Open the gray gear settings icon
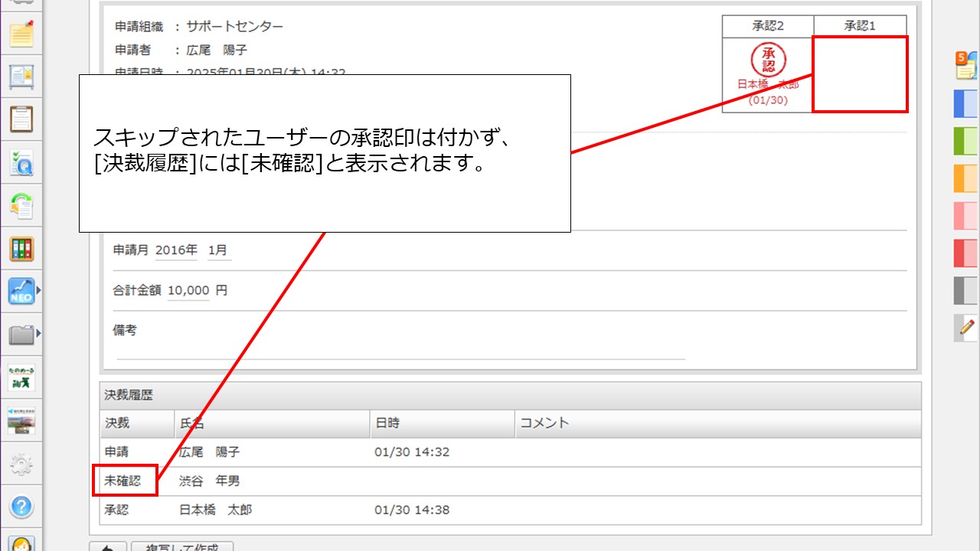Image resolution: width=980 pixels, height=551 pixels. pos(21,463)
